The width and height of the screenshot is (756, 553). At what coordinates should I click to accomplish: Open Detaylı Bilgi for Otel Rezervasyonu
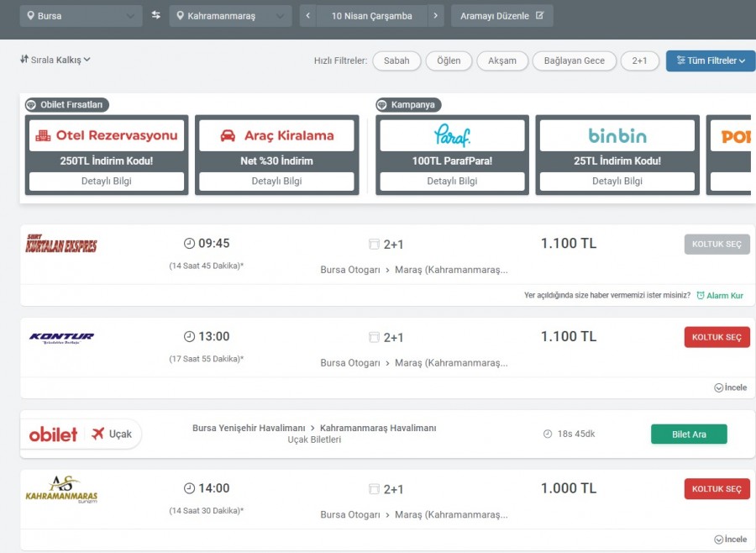click(x=107, y=181)
